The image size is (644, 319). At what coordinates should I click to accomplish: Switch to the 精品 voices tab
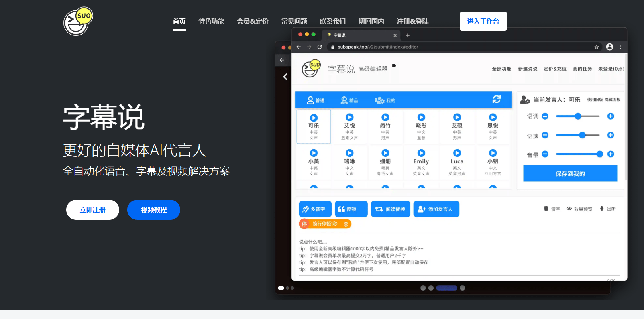click(349, 100)
